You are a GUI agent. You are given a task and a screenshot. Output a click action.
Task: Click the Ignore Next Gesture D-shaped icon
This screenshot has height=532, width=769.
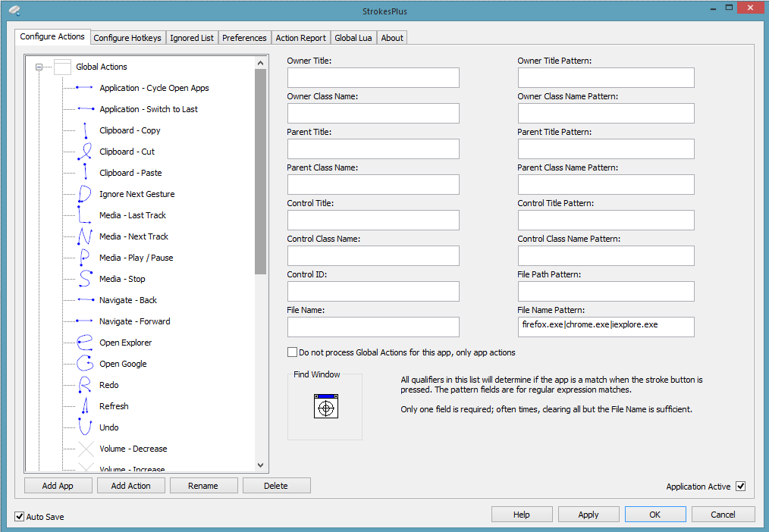[x=84, y=194]
